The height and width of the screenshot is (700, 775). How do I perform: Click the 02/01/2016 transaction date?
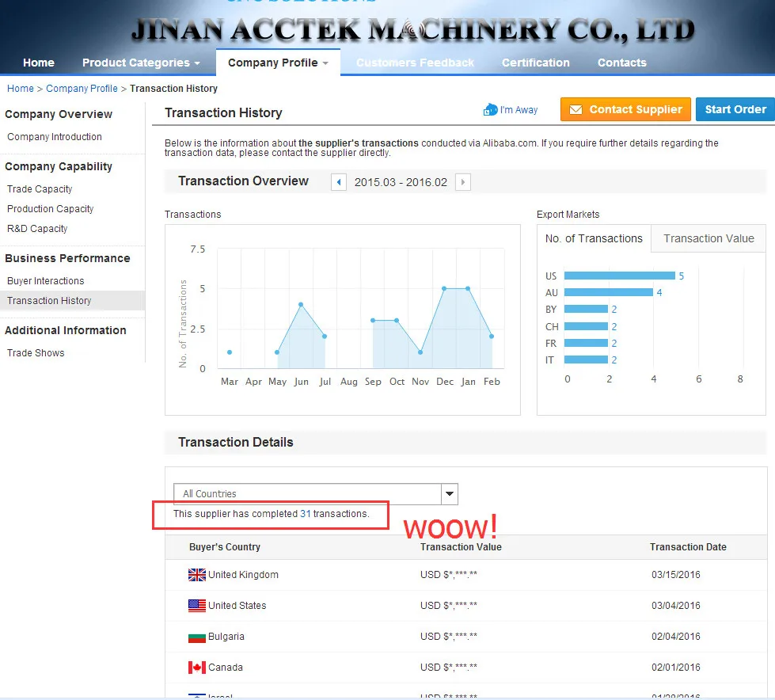click(x=676, y=668)
